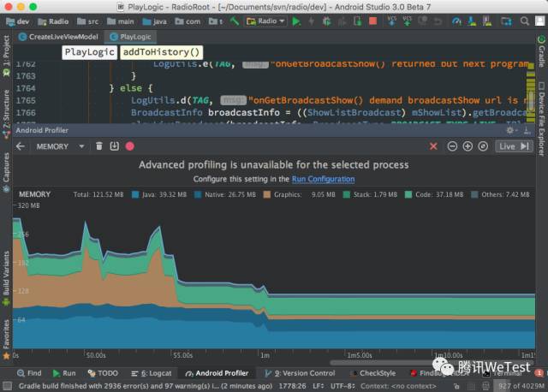Click the VCS Commit Changes icon
Viewport: 548px width, 392px height.
408,21
